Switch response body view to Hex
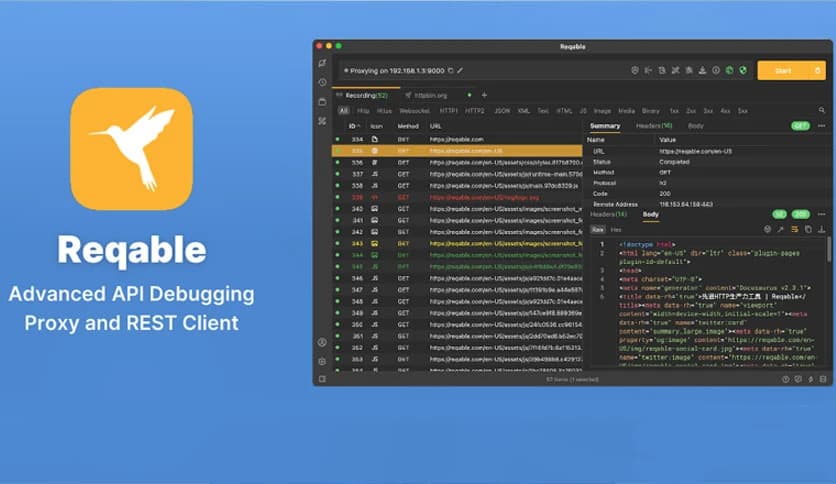The width and height of the screenshot is (836, 484). point(616,229)
